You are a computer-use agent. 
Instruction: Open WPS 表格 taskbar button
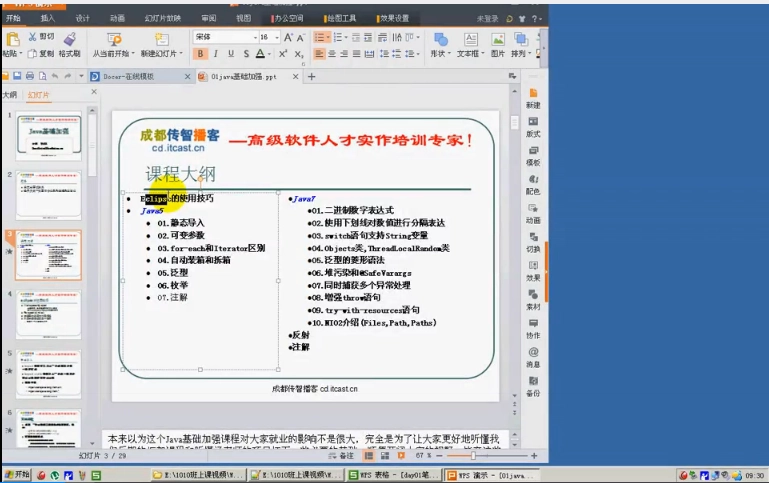393,475
